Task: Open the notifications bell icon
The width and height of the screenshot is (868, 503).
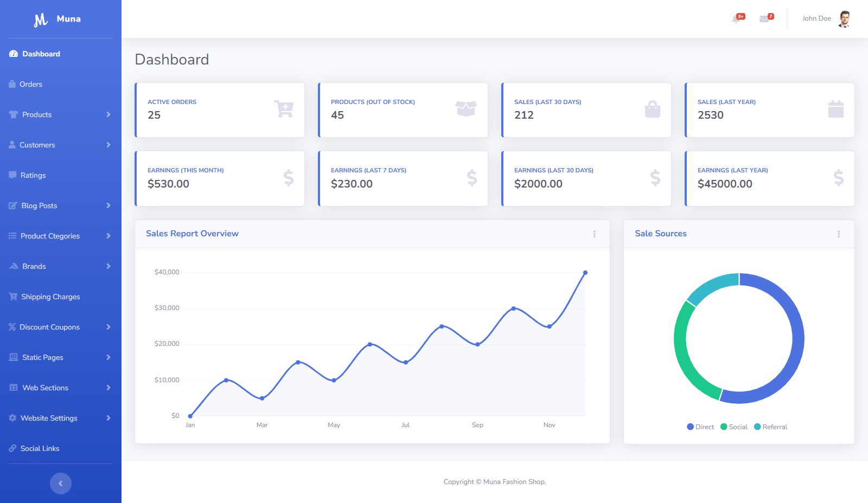Action: coord(736,19)
